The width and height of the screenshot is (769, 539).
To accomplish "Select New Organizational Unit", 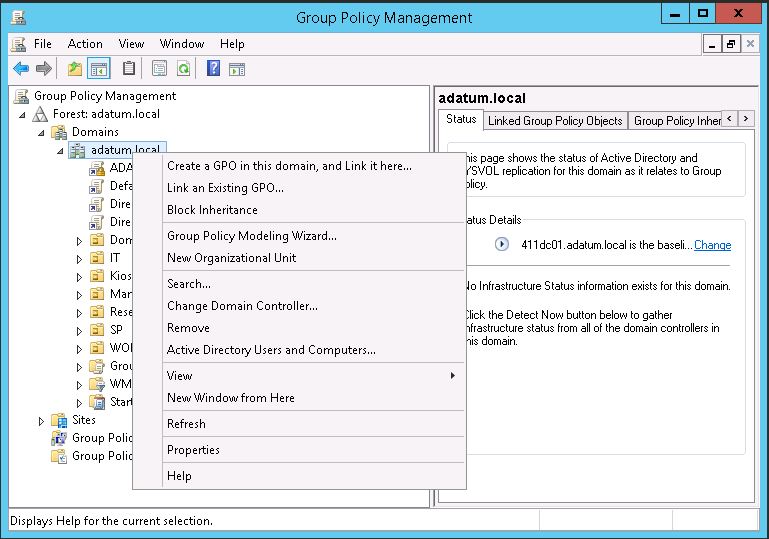I will [314, 258].
